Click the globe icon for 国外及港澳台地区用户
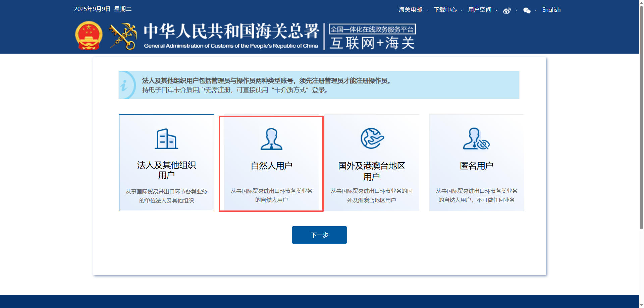The height and width of the screenshot is (308, 644). [x=372, y=138]
